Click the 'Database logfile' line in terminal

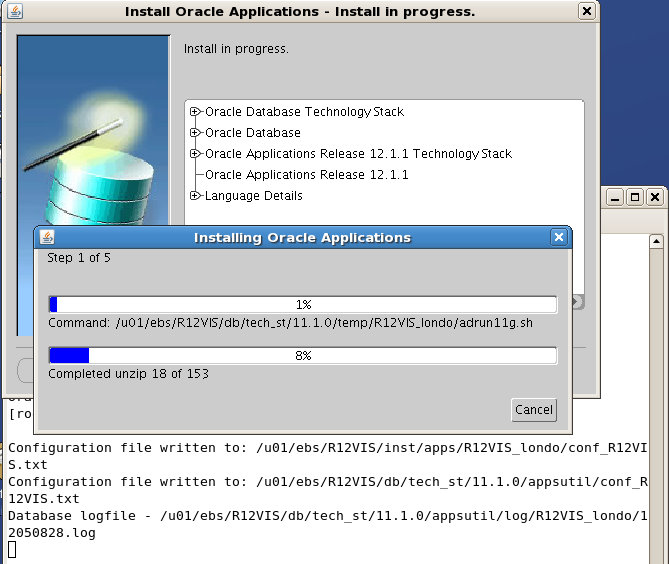pos(328,516)
